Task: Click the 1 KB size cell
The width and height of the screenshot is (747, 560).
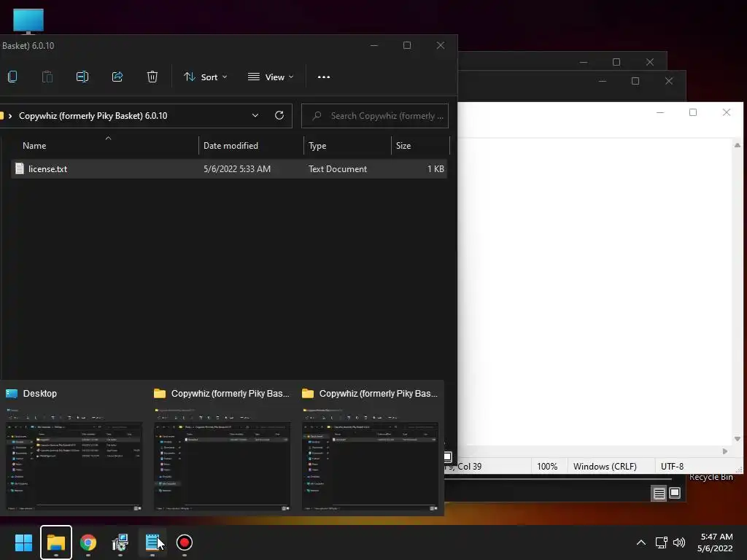Action: [436, 169]
